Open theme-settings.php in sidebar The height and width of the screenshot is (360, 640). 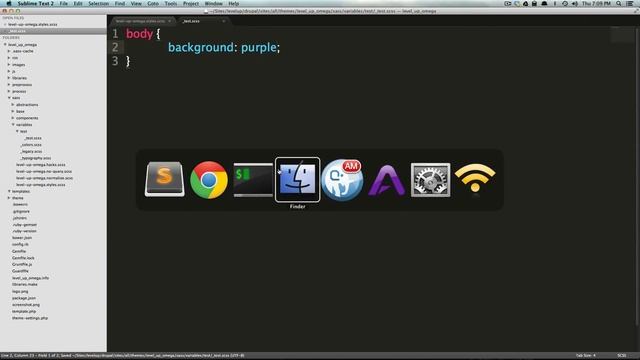click(x=30, y=318)
